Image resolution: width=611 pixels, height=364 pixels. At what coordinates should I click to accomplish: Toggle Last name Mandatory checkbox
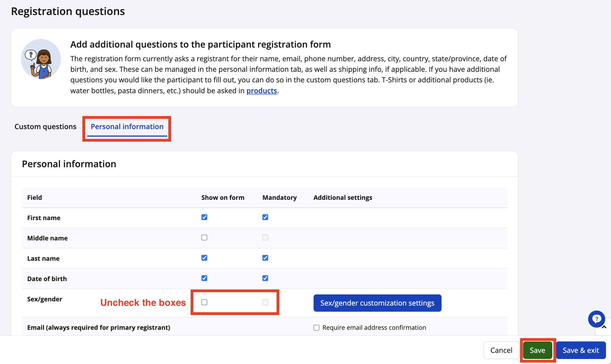(x=265, y=258)
